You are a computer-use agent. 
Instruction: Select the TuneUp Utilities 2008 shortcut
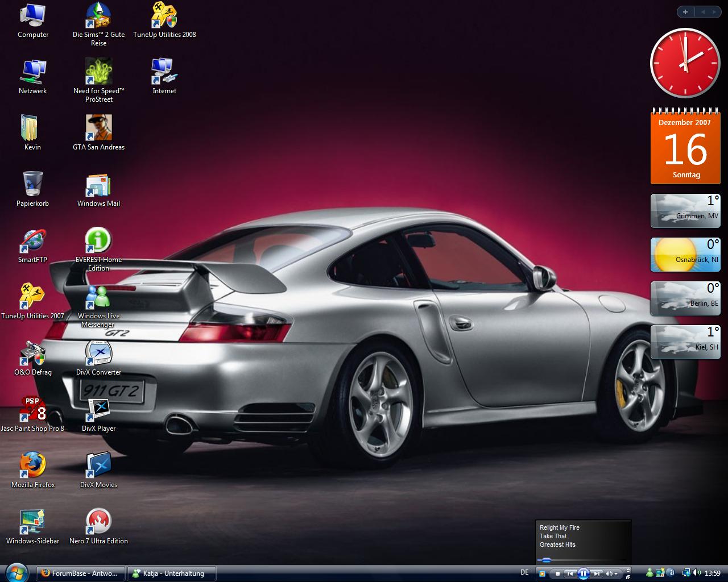pyautogui.click(x=164, y=21)
